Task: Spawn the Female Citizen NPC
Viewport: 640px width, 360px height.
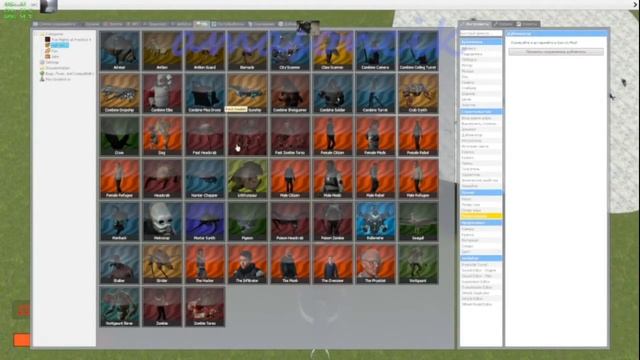Action: click(x=333, y=136)
